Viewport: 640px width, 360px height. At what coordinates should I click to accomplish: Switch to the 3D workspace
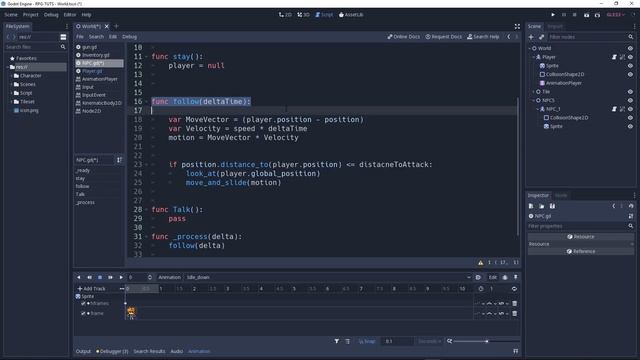303,15
